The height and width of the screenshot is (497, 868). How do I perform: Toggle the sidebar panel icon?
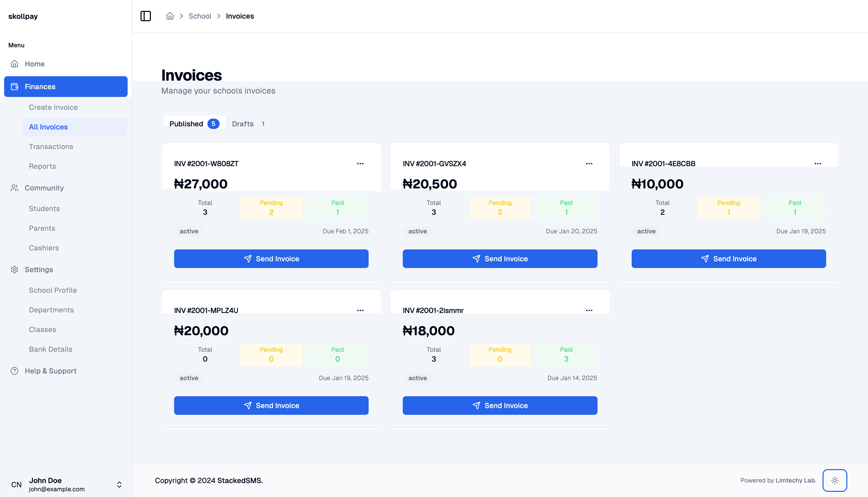click(x=146, y=16)
